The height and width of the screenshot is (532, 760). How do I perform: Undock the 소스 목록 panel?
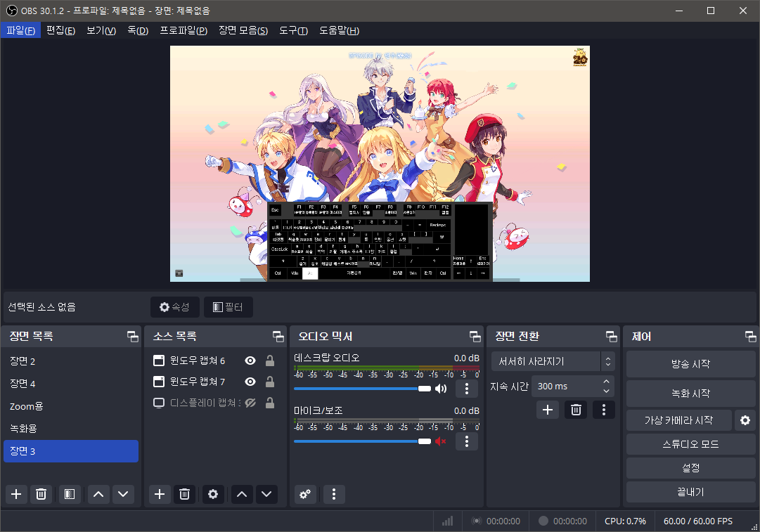[278, 336]
